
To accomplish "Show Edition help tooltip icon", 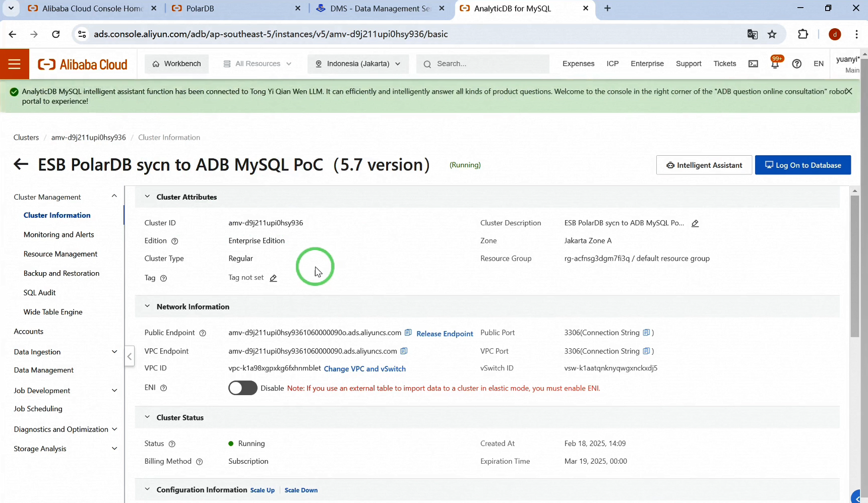I will 175,241.
